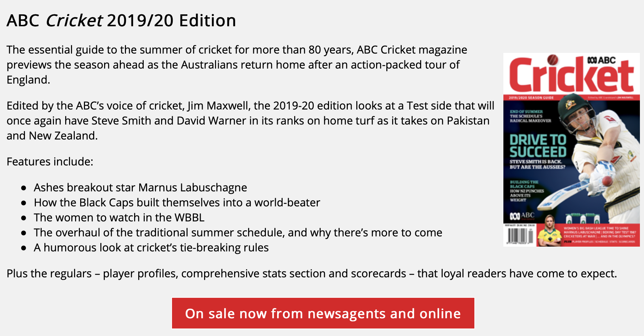Click the ABC logo at top of magazine cover
Viewport: 644px width, 336px height.
(601, 60)
